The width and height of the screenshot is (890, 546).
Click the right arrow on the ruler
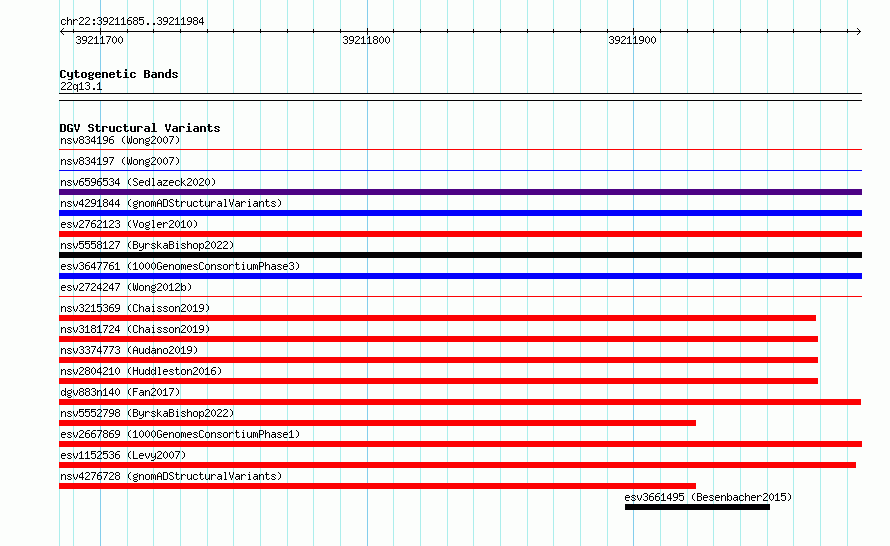coord(858,32)
